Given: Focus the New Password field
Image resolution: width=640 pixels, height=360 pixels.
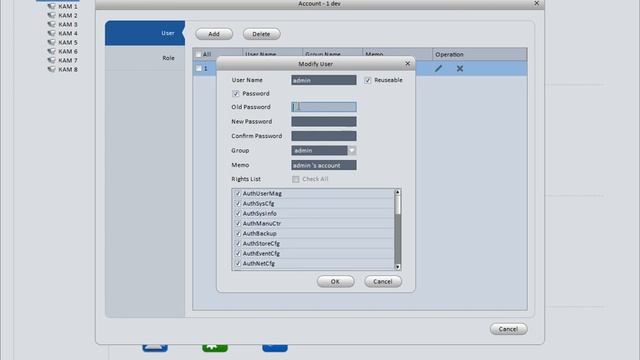Looking at the screenshot, I should point(324,122).
